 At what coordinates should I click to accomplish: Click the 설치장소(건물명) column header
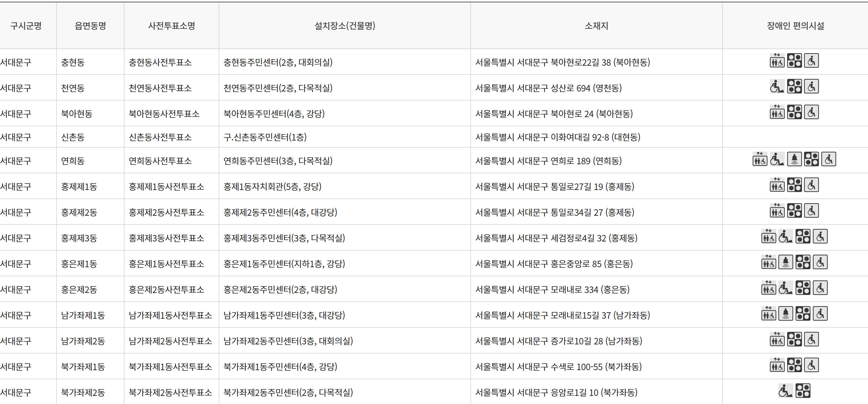(344, 26)
